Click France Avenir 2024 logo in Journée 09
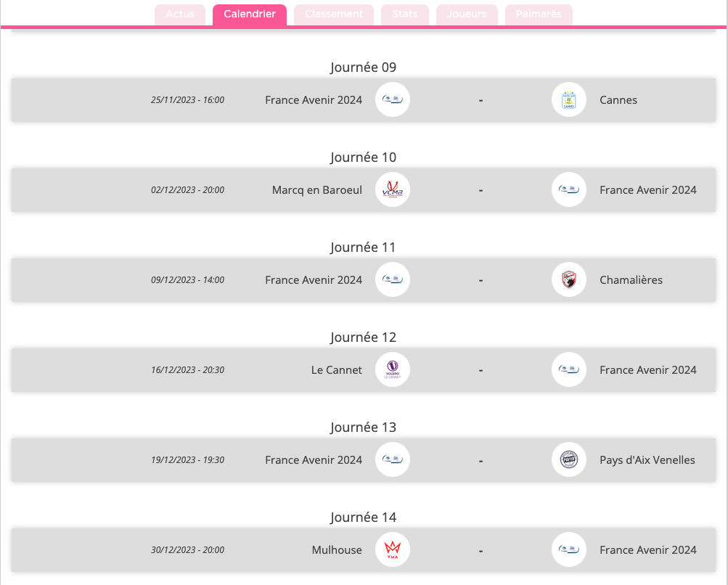 [393, 100]
